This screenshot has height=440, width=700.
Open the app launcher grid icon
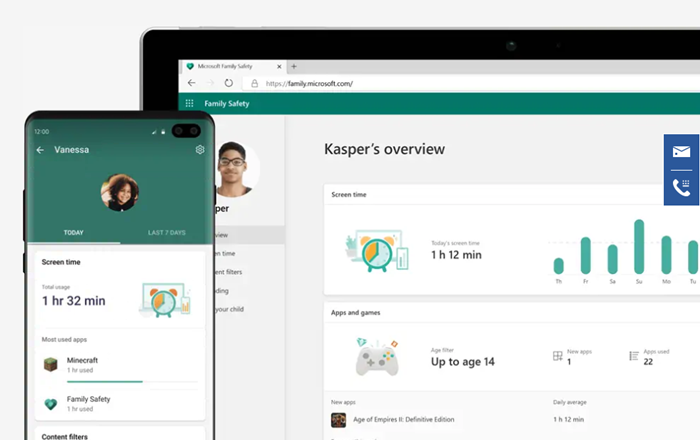pos(189,104)
